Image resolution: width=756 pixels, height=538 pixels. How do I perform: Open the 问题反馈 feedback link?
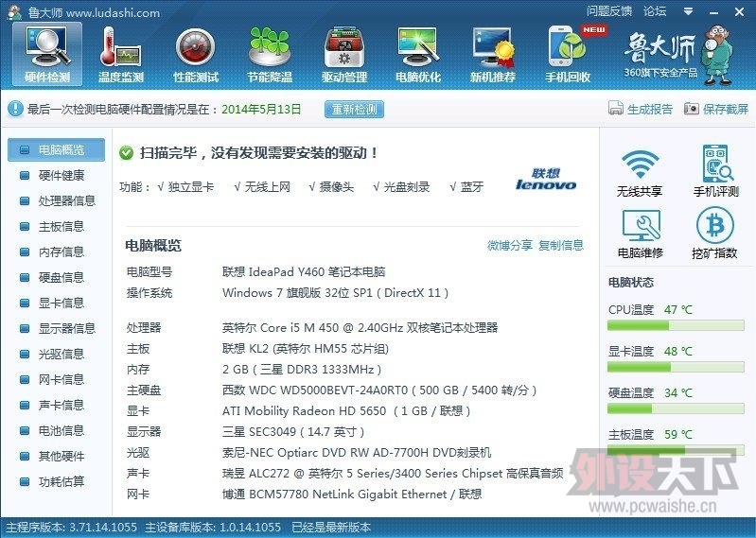point(609,11)
